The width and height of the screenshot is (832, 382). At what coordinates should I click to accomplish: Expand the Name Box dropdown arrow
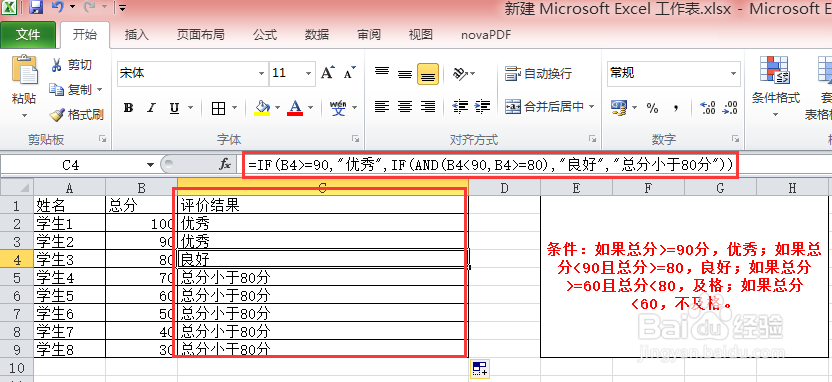(150, 165)
